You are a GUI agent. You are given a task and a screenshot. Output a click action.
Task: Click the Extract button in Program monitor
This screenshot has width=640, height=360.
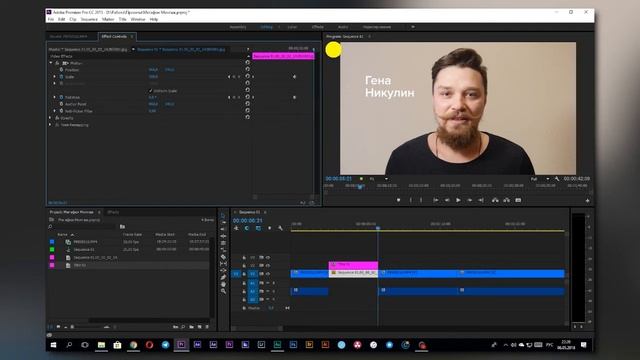(507, 200)
